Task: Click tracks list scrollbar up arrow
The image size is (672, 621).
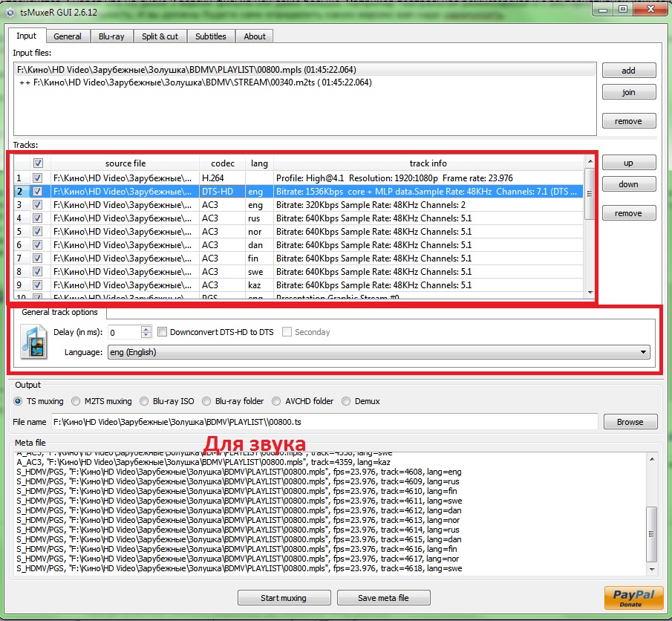Action: point(590,162)
